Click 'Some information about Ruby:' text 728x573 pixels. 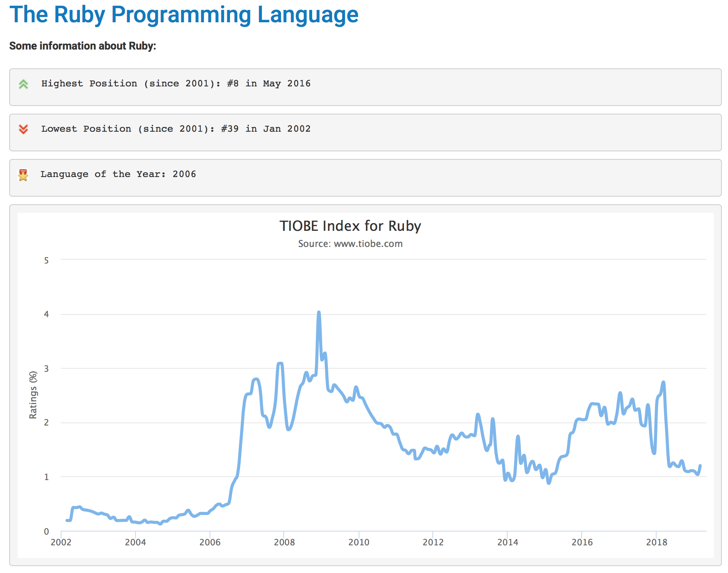click(83, 46)
